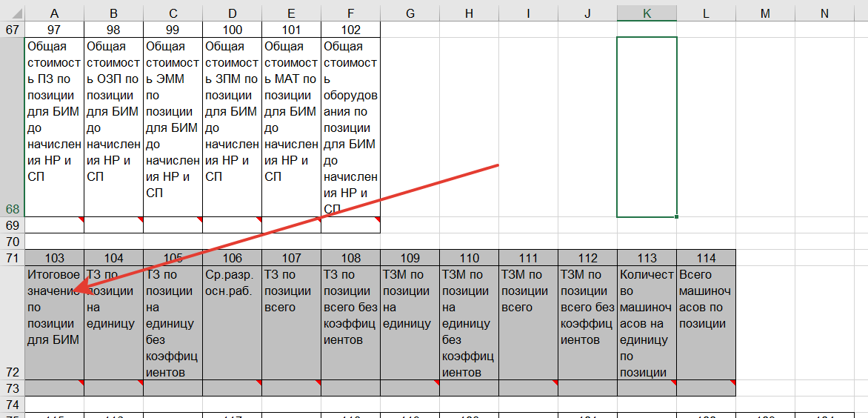Select cell 'Количество машиночасов на единицу по позиции'
This screenshot has height=418, width=868.
[x=647, y=323]
